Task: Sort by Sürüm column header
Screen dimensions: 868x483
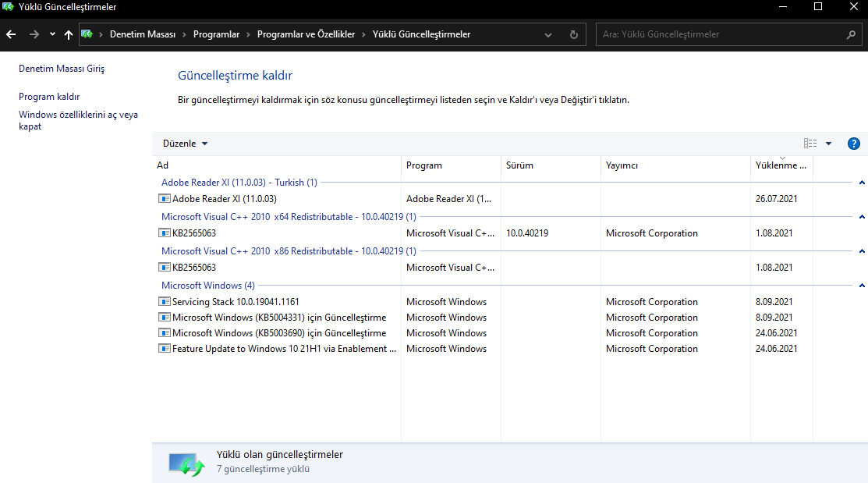Action: pos(551,165)
